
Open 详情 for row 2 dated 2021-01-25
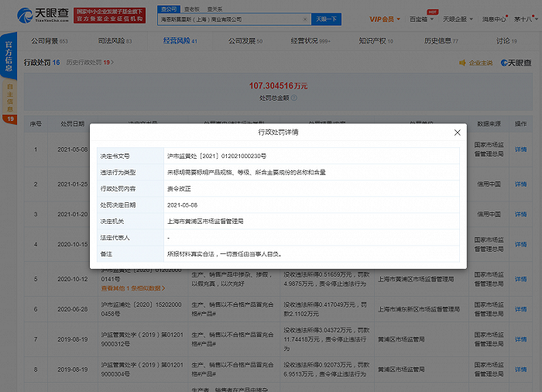[x=520, y=184]
